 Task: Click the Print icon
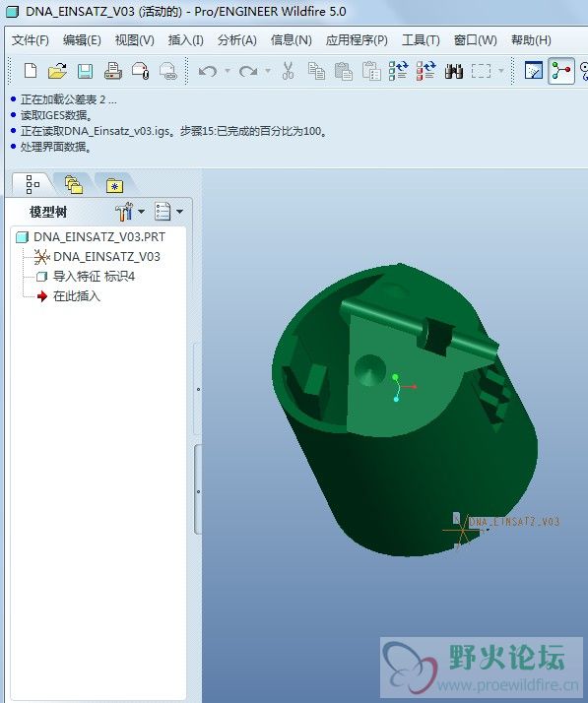tap(112, 71)
